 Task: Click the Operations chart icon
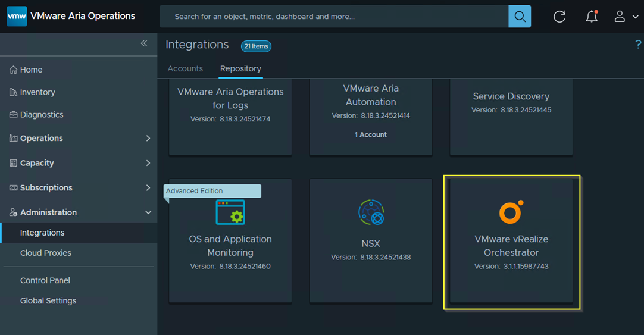[x=14, y=139]
